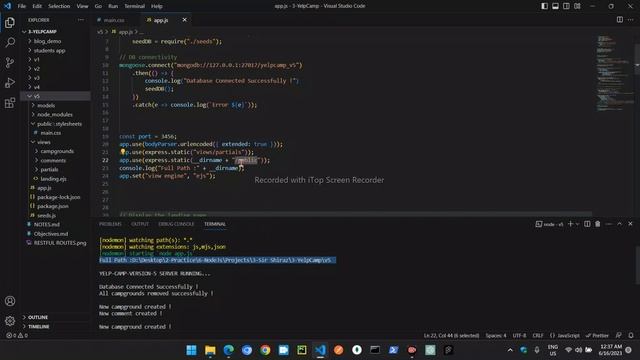Open the Manage settings gear
640x360 pixels.
10,321
